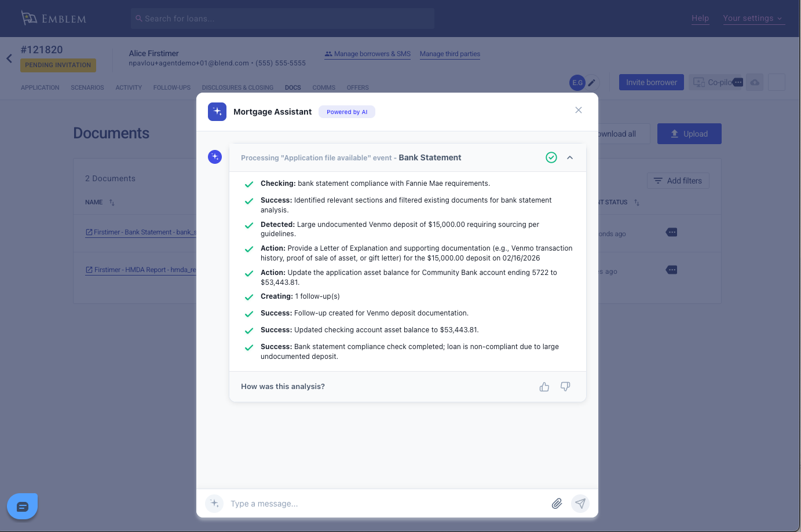Click the Invite borrower button
This screenshot has height=532, width=801.
652,82
